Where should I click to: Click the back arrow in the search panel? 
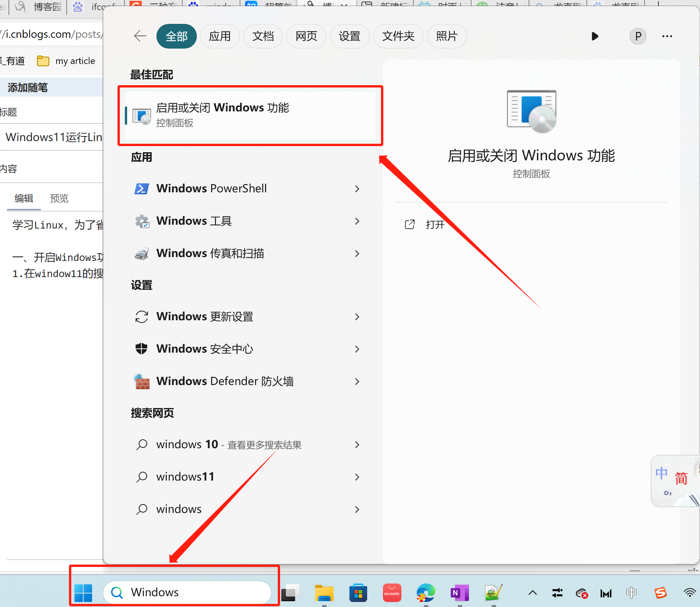tap(140, 36)
